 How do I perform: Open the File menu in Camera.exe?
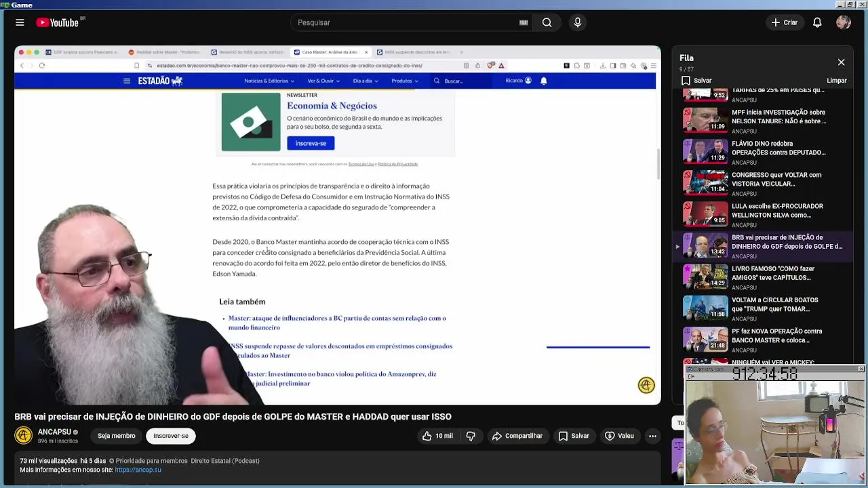(x=691, y=376)
